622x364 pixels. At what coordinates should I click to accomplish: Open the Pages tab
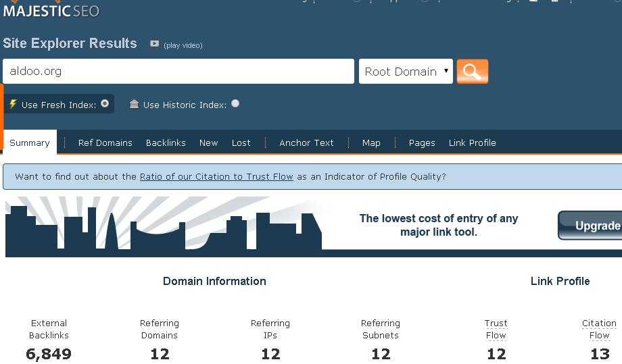click(422, 142)
